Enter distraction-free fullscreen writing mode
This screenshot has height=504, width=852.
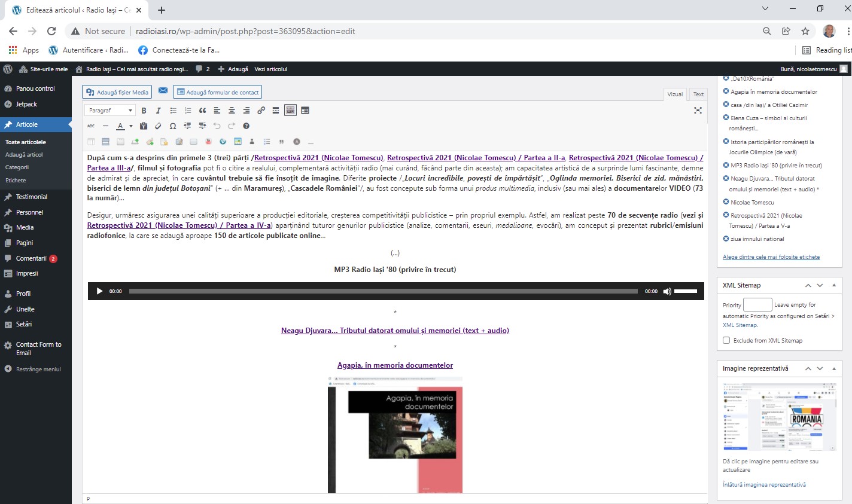[x=698, y=111]
